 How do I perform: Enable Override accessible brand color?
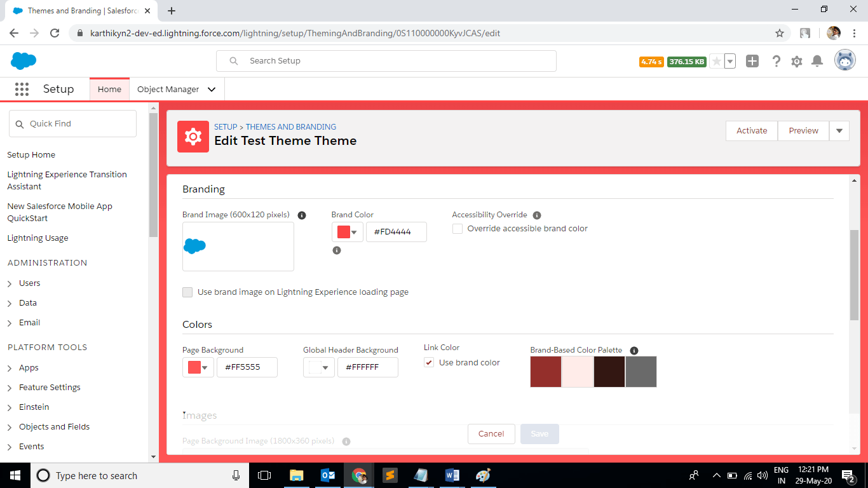click(457, 228)
